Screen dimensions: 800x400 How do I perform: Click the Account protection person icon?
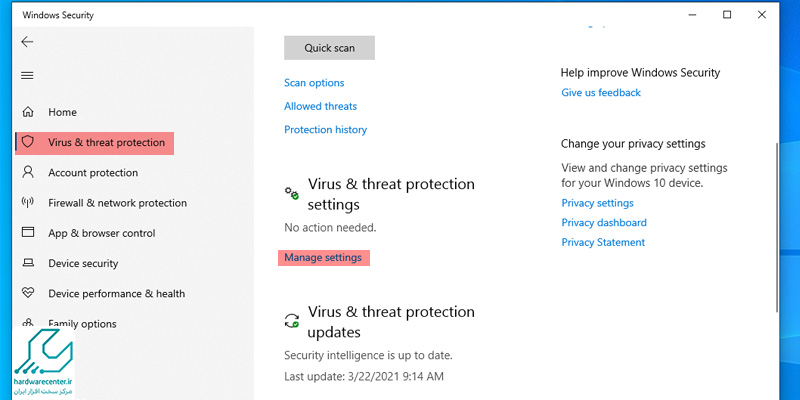pyautogui.click(x=28, y=172)
